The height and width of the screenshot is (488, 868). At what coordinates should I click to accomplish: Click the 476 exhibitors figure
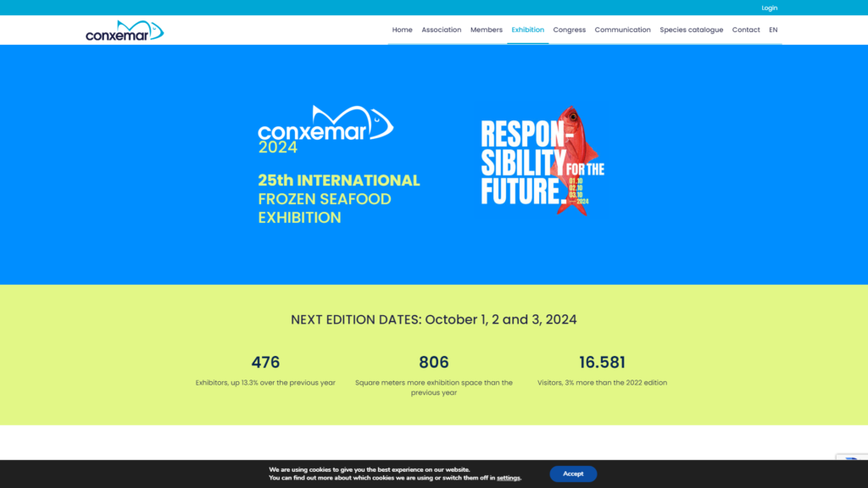coord(265,362)
